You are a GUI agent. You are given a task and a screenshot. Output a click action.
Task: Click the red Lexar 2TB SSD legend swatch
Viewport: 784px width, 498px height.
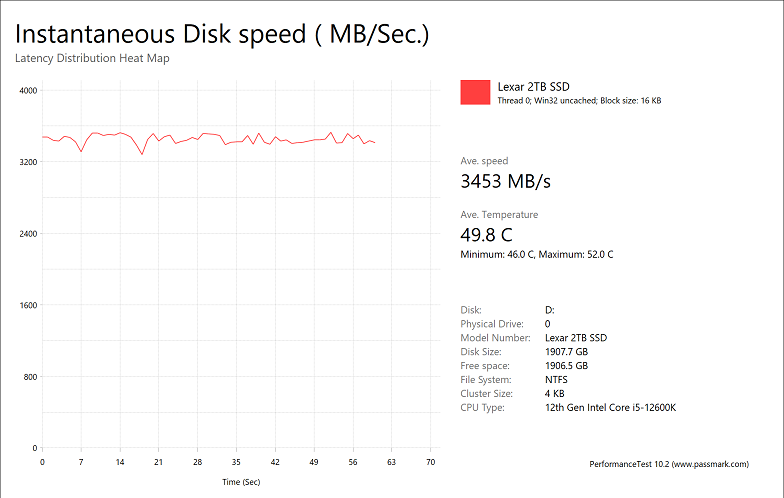click(x=475, y=92)
